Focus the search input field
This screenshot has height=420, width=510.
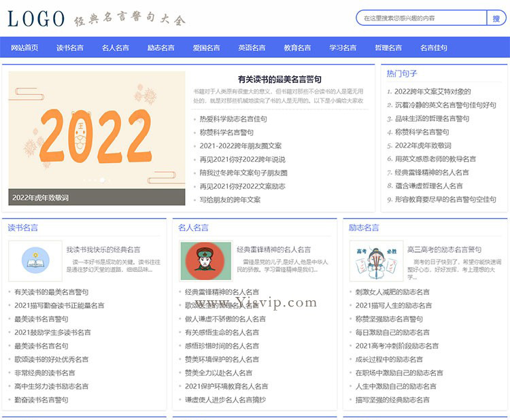[x=422, y=18]
